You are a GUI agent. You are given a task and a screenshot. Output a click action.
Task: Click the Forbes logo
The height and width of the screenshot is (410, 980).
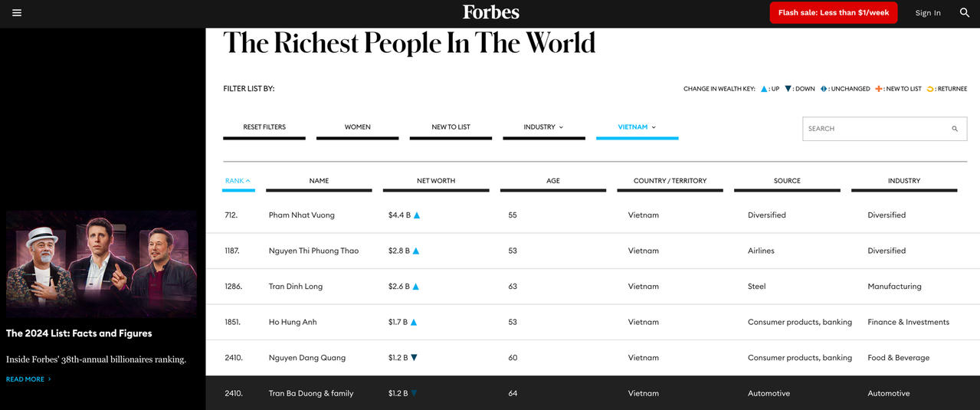(490, 12)
